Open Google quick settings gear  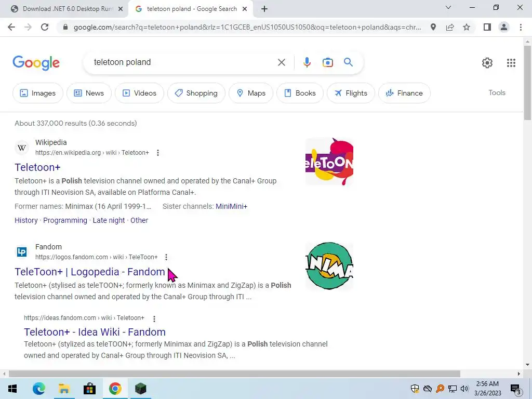[x=487, y=63]
